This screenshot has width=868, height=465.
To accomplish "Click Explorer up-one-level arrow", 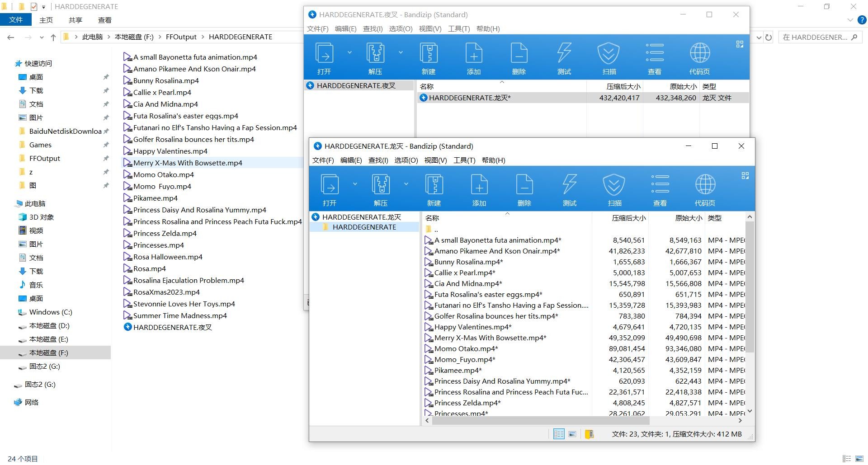I will pos(53,37).
